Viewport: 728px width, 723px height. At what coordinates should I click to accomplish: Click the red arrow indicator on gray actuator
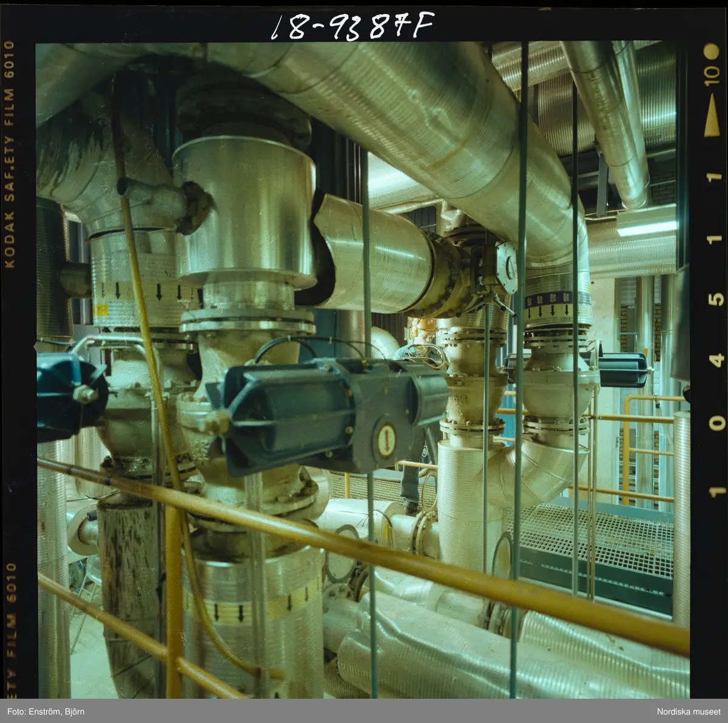coord(386,440)
